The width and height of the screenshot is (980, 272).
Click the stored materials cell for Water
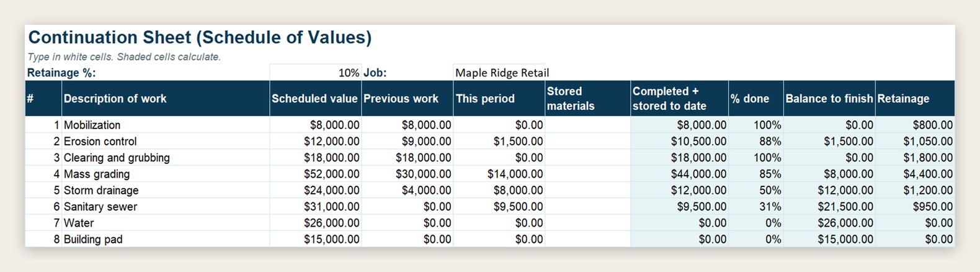pos(587,222)
